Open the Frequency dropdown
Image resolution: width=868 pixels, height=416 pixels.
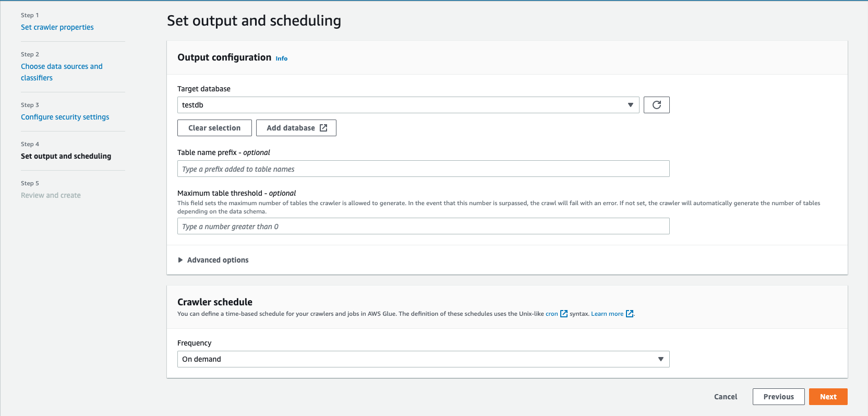(x=423, y=359)
